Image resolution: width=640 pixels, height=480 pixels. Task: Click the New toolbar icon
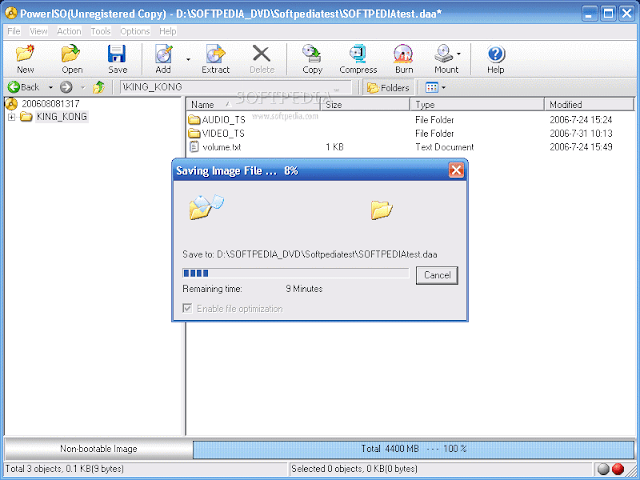click(x=25, y=53)
